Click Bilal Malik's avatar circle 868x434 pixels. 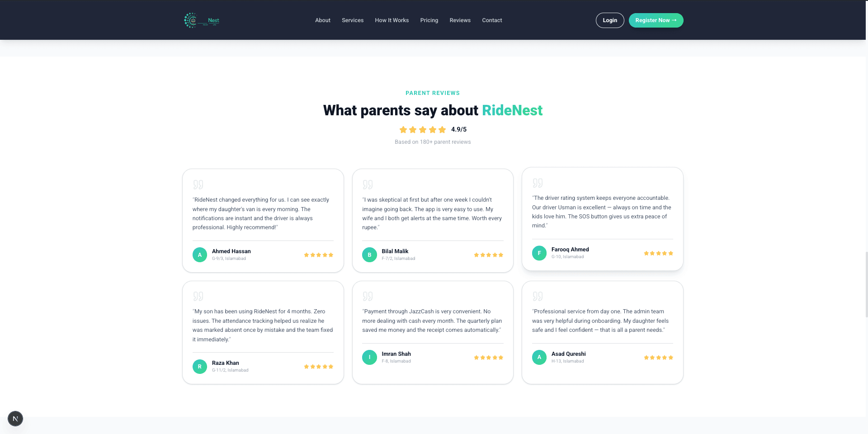tap(369, 255)
